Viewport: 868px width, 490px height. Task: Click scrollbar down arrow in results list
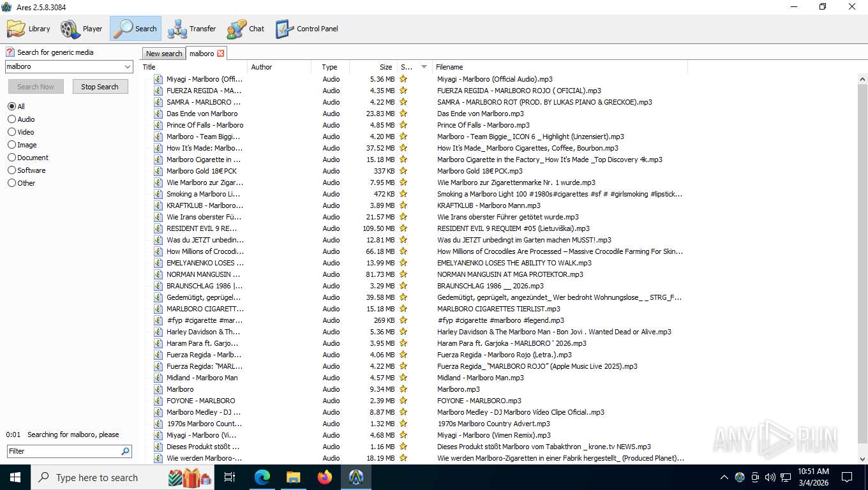862,459
